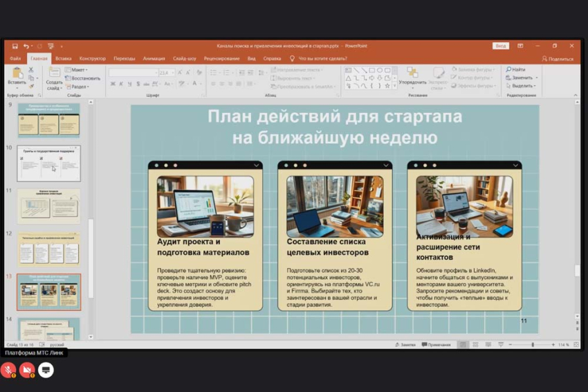Open font color dropdown arrow
The image size is (588, 392).
[200, 84]
